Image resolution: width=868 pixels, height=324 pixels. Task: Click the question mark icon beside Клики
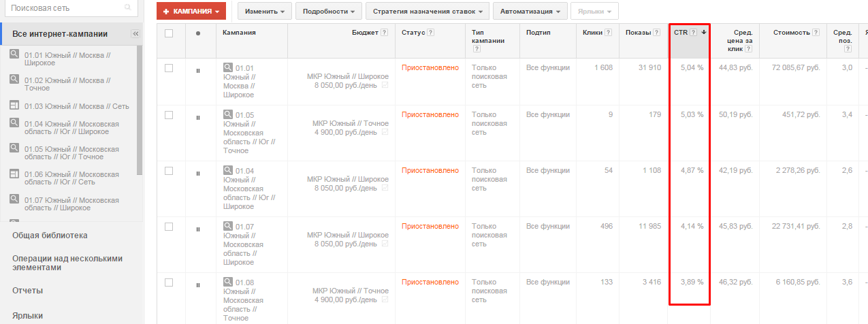[x=608, y=33]
